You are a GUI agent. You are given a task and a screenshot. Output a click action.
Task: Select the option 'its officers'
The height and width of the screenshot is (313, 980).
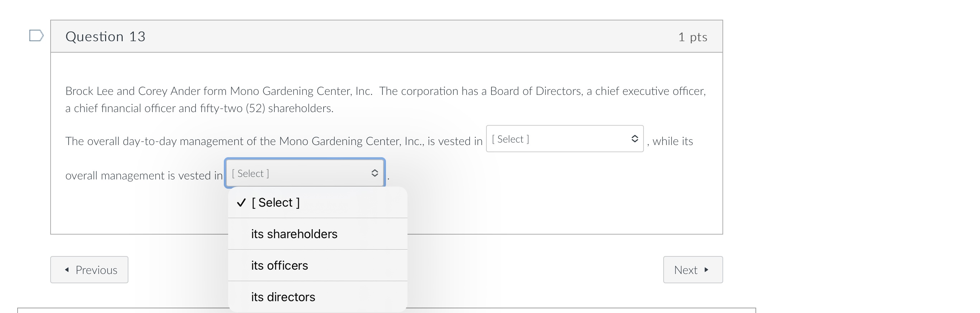279,265
